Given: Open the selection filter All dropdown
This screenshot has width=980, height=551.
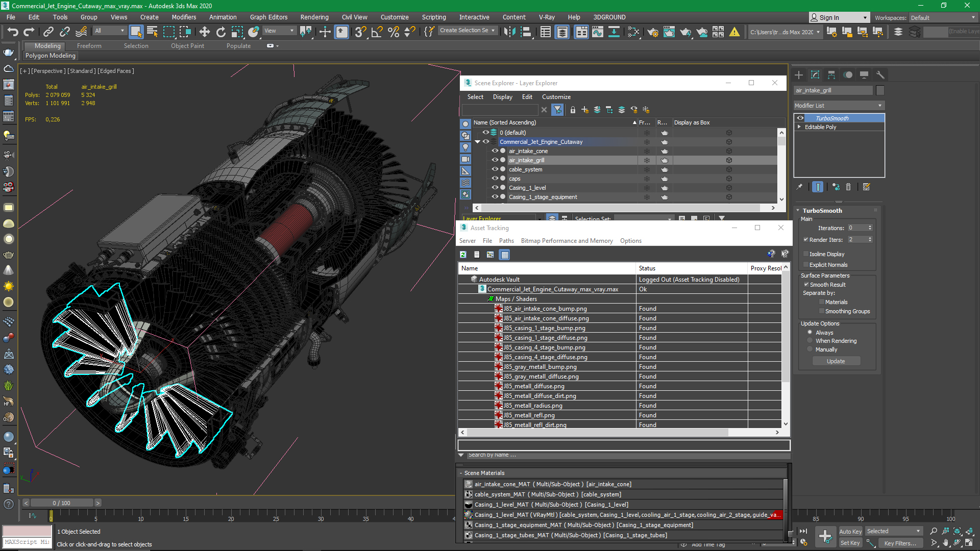Looking at the screenshot, I should click(110, 31).
